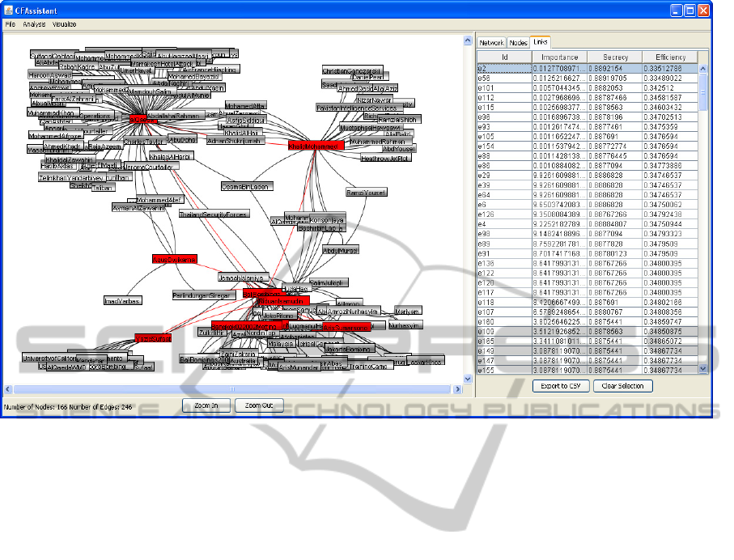
Task: Select the OsamaBinLaden graph node
Action: point(247,186)
